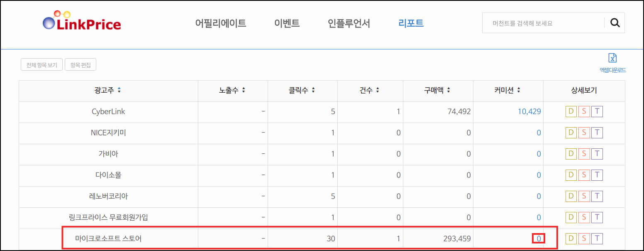Open the 어필리에이트 menu
Screen dimensions: 644x251
coord(221,23)
